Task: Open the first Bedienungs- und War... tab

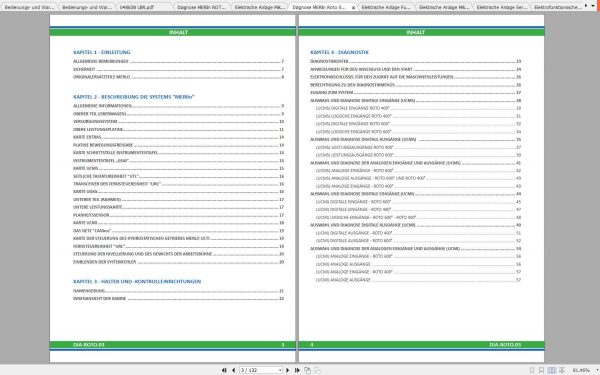Action: tap(29, 7)
